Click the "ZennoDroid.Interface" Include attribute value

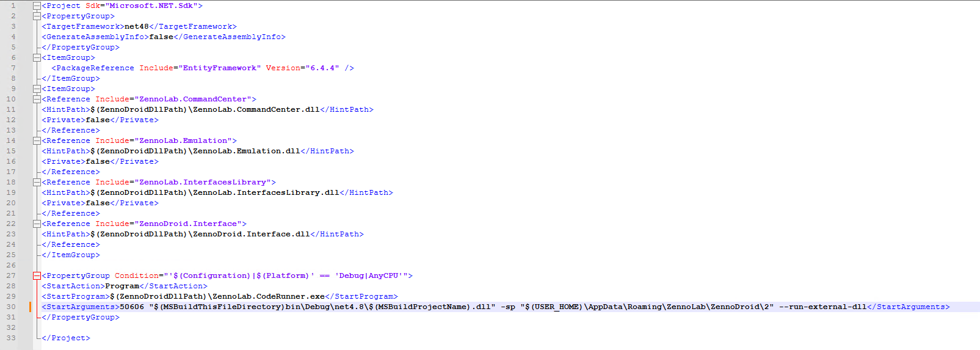coord(188,224)
